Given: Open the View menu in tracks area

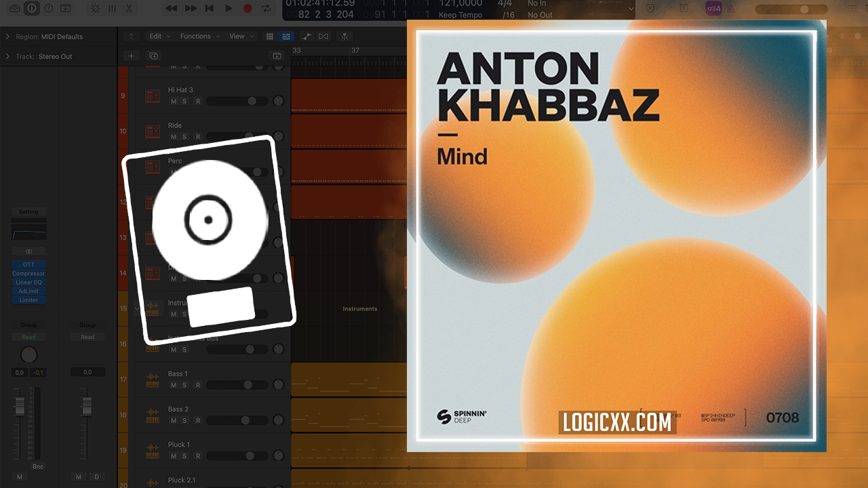Looking at the screenshot, I should click(x=241, y=36).
